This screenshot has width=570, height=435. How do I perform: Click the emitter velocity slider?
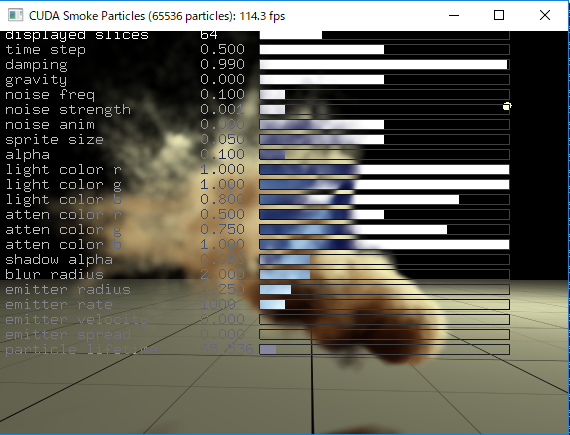tap(385, 319)
